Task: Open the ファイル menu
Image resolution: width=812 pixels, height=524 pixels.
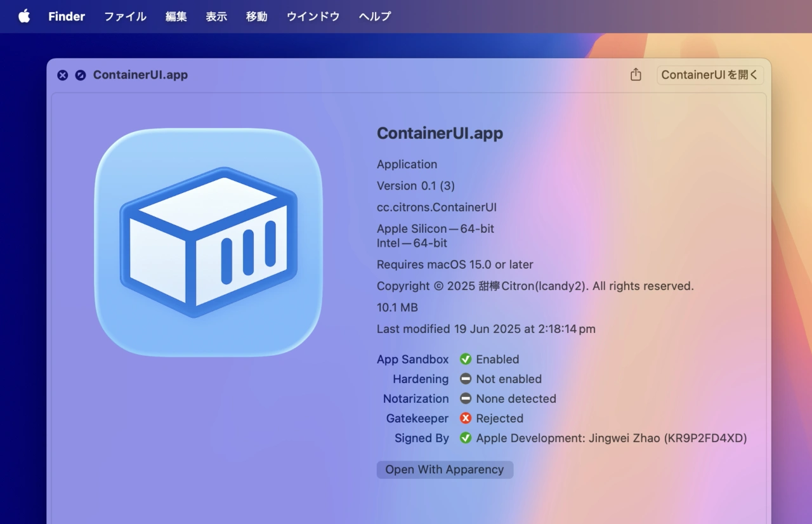Action: [125, 16]
